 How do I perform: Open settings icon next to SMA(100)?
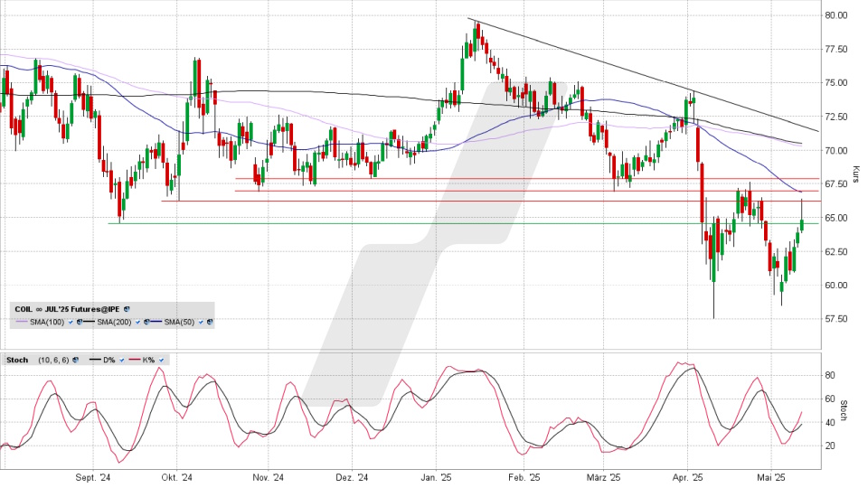80,322
